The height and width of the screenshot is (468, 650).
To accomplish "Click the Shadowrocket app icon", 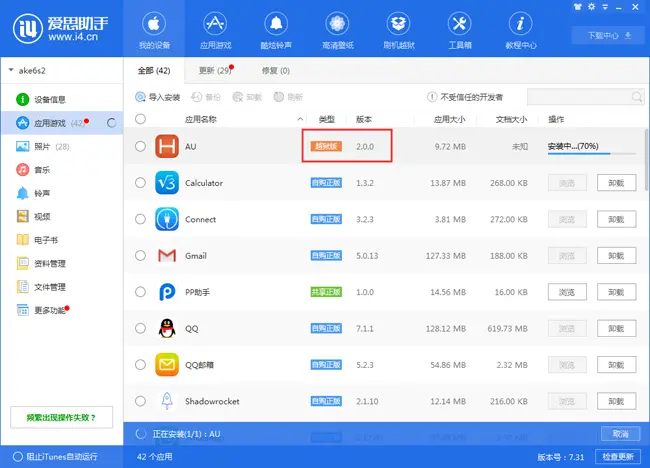I will [x=167, y=401].
